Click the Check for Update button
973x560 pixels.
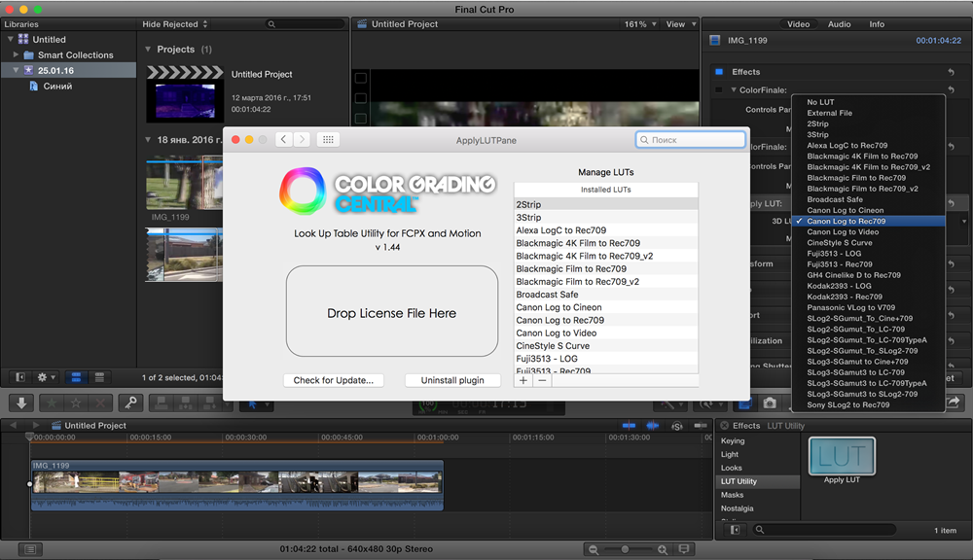coord(333,380)
